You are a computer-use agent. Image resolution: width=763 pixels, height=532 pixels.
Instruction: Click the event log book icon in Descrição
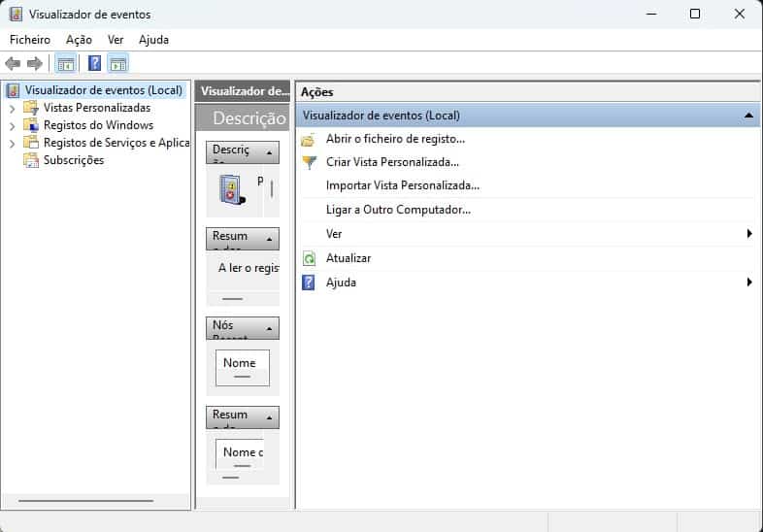pyautogui.click(x=232, y=190)
